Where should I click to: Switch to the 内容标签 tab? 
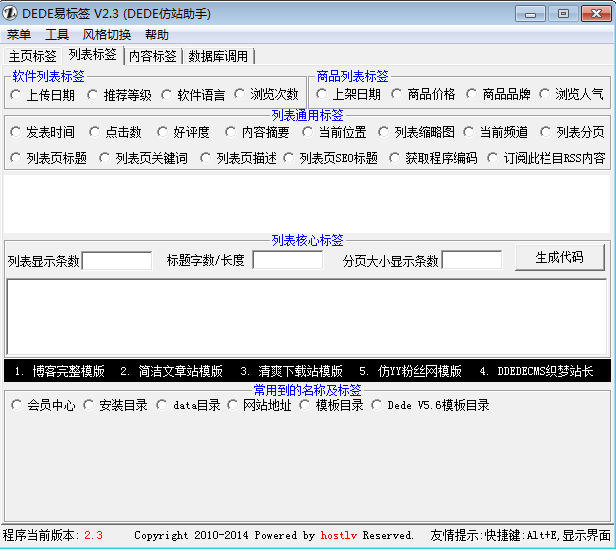click(153, 56)
